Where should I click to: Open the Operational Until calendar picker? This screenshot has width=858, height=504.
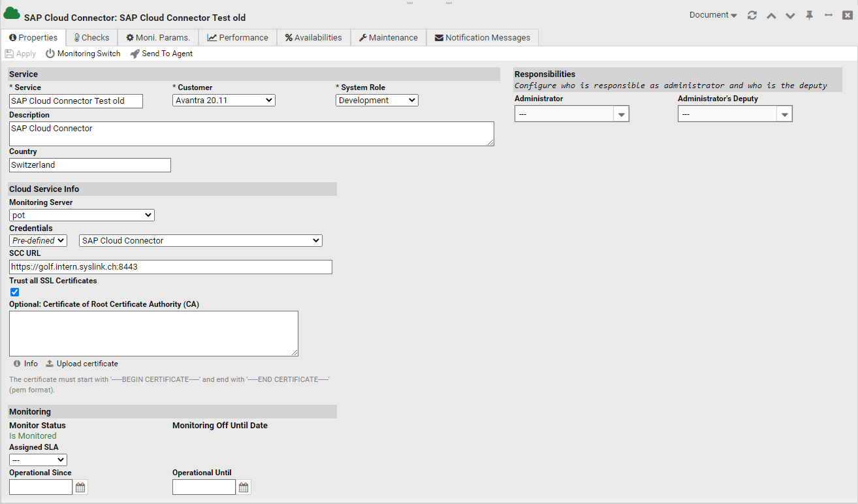(244, 487)
